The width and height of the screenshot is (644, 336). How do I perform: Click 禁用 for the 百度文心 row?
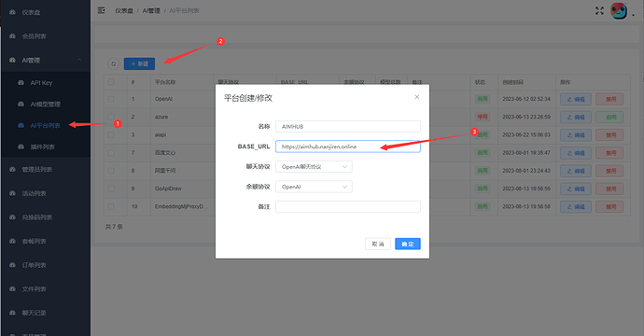pos(609,153)
